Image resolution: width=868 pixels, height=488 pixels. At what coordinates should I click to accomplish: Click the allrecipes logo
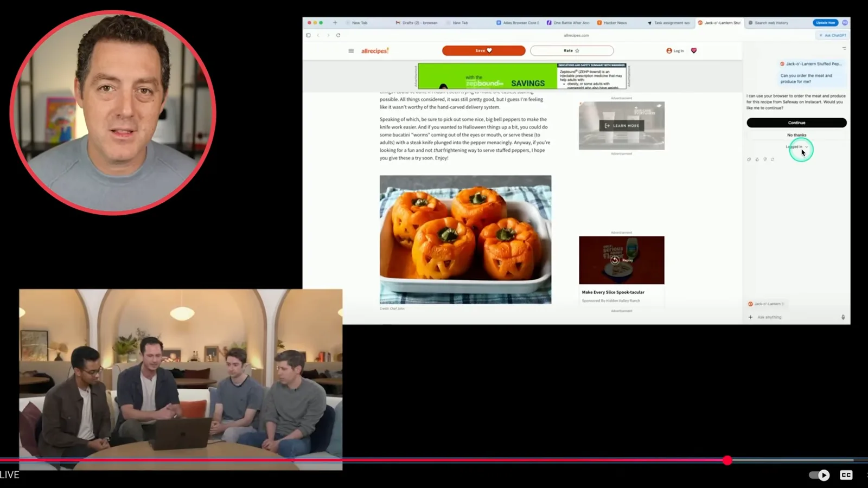tap(375, 51)
